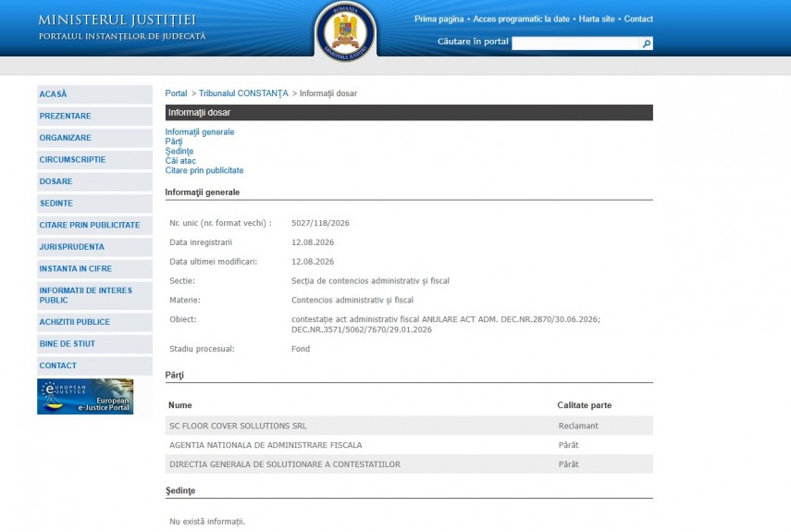Click the Portal breadcrumb link
Viewport: 791px width, 532px height.
[x=176, y=93]
